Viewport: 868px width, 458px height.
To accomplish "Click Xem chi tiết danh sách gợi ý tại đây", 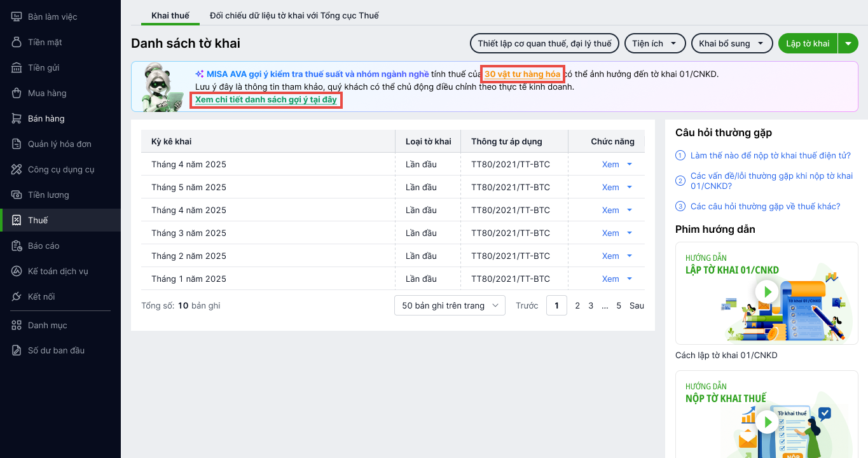I will [266, 100].
